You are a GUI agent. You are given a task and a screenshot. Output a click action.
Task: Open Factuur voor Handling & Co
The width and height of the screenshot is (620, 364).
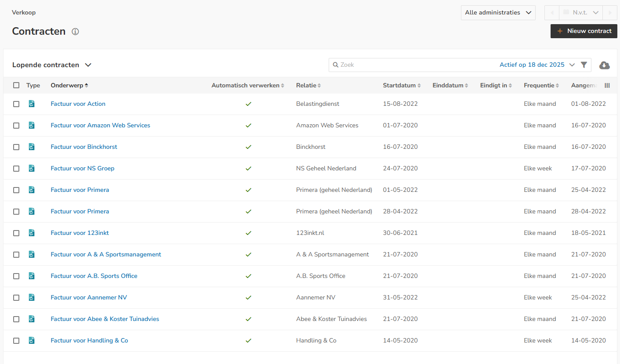click(90, 341)
